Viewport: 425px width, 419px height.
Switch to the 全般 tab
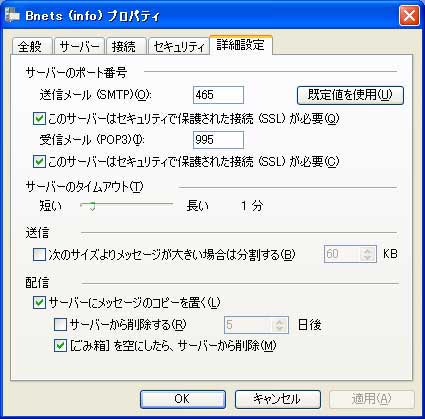[x=32, y=46]
